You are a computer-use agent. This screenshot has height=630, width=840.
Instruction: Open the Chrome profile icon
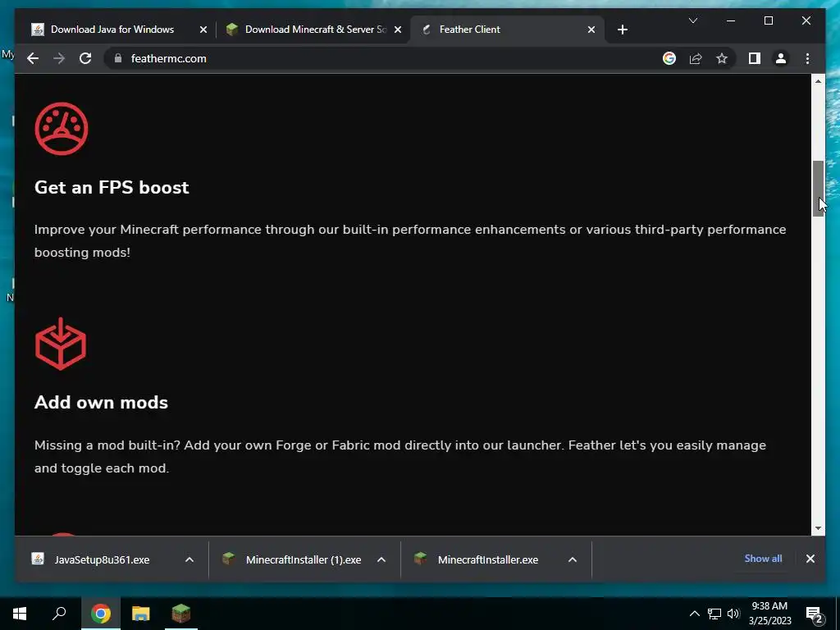[781, 58]
